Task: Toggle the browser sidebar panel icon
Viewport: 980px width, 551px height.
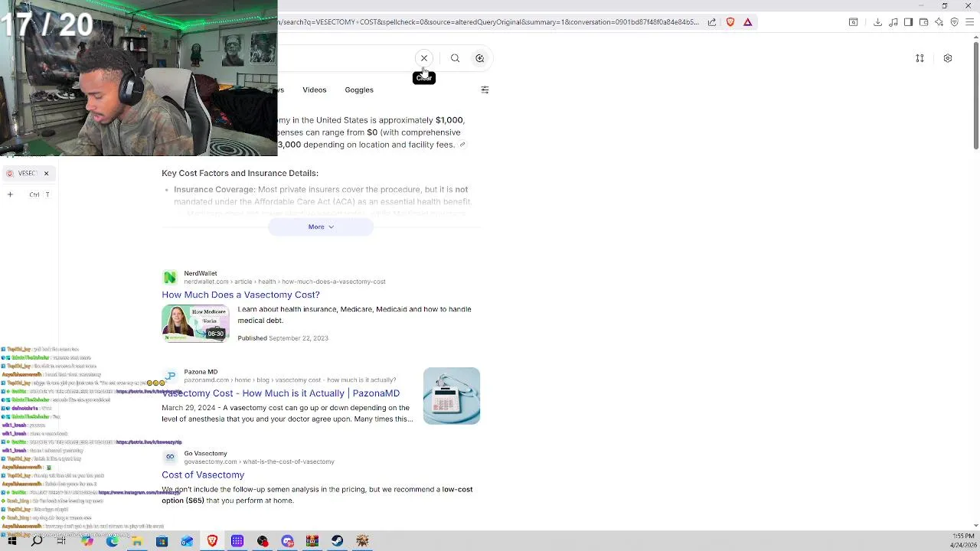Action: [x=908, y=22]
